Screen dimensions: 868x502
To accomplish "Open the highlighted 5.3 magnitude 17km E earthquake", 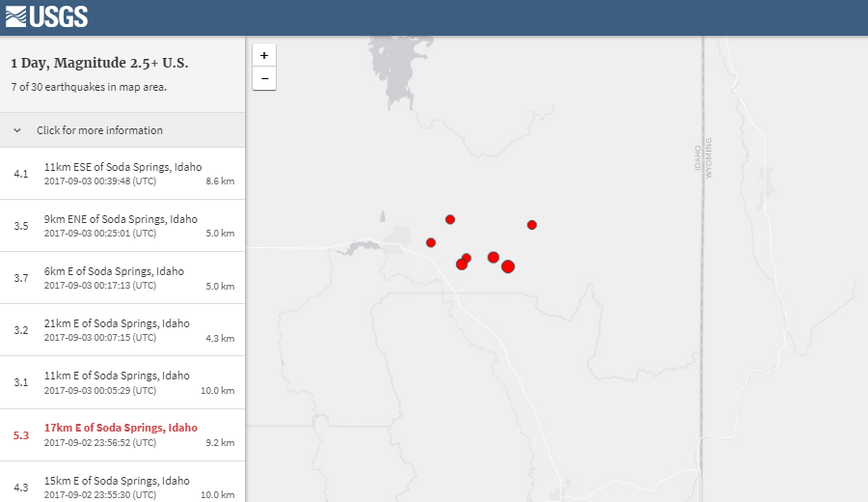I will tap(122, 435).
